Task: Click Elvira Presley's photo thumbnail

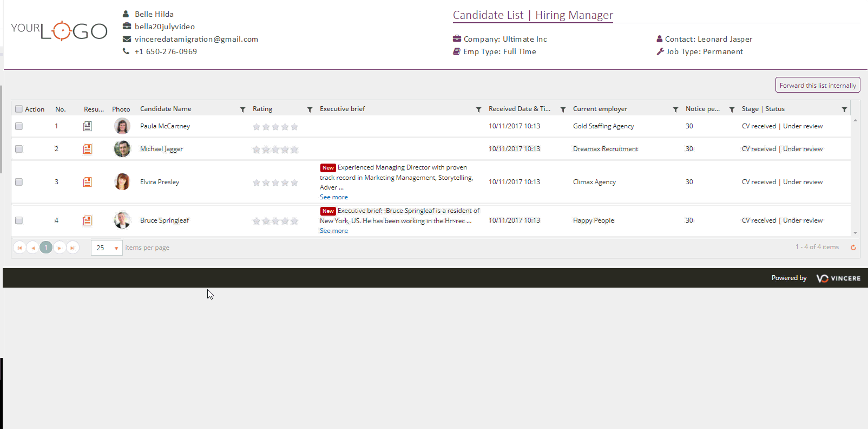Action: click(x=122, y=182)
